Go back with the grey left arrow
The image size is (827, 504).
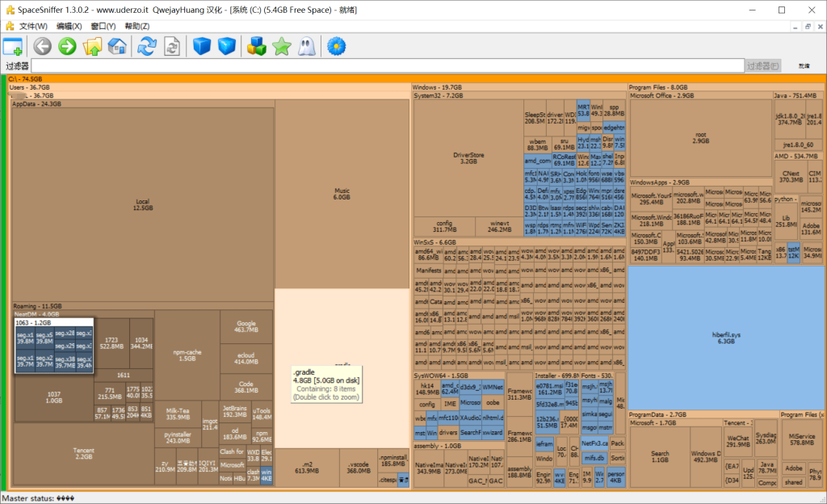click(42, 47)
